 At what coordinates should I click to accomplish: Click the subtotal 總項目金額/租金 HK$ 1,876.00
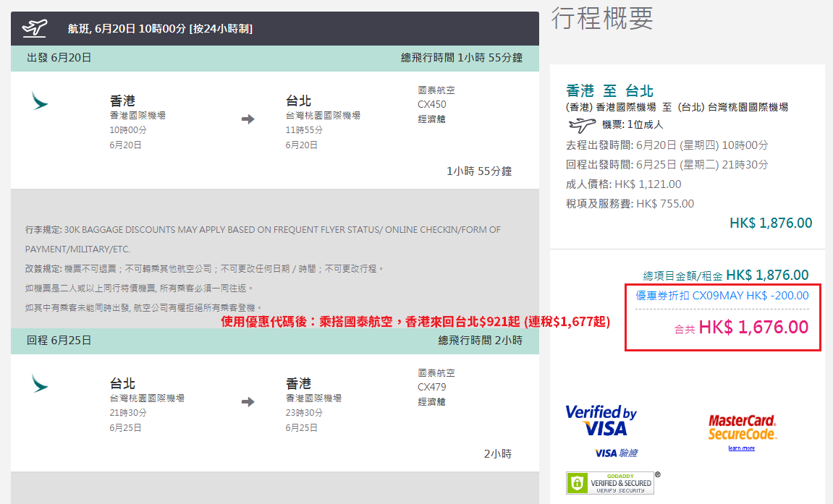coord(726,276)
